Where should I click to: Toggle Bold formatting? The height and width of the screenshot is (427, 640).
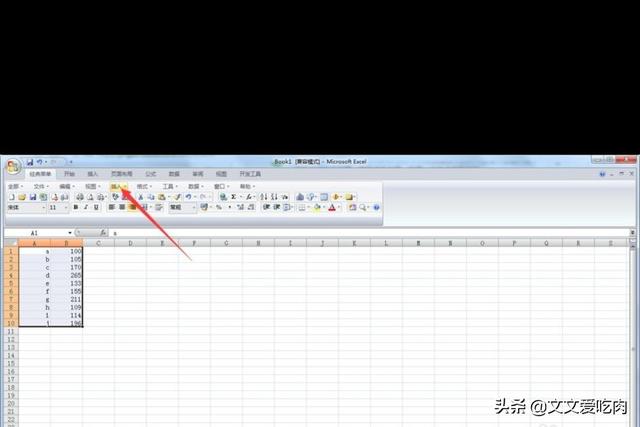[76, 207]
